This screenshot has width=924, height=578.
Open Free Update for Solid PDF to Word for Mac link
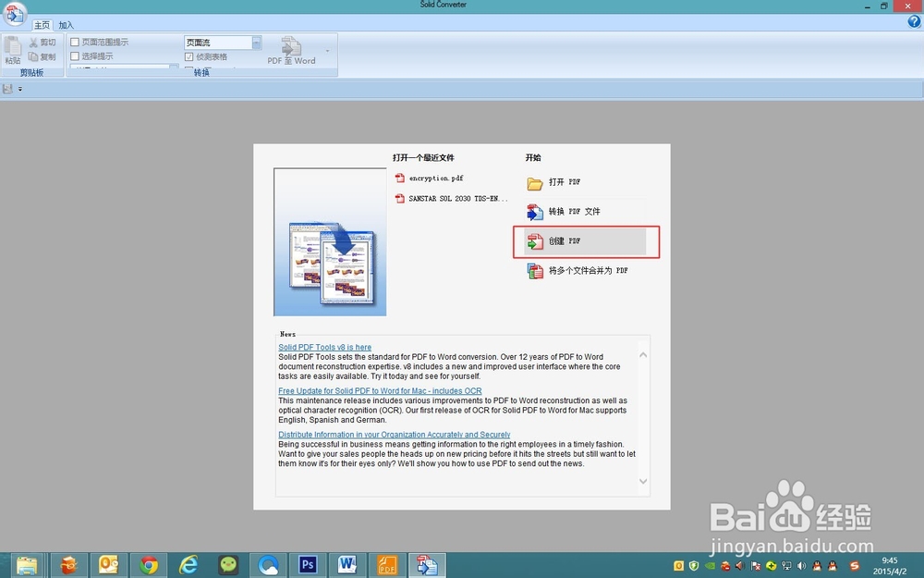(x=380, y=391)
